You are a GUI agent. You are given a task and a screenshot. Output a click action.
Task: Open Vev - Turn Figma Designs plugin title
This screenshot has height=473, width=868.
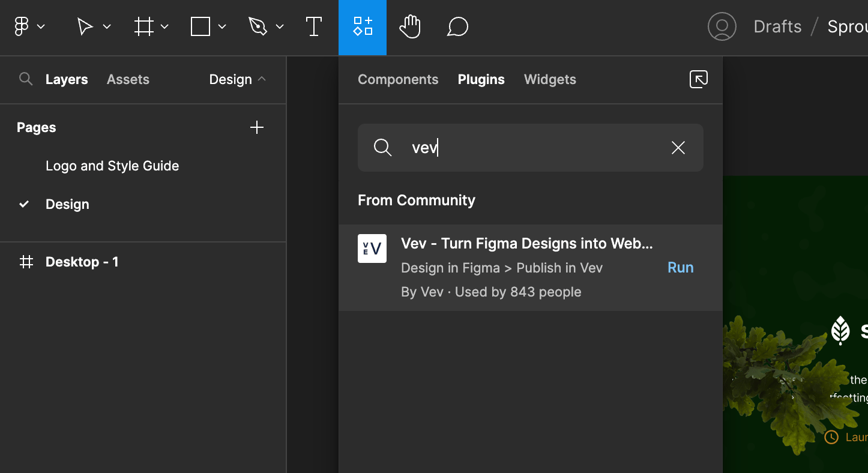tap(527, 244)
